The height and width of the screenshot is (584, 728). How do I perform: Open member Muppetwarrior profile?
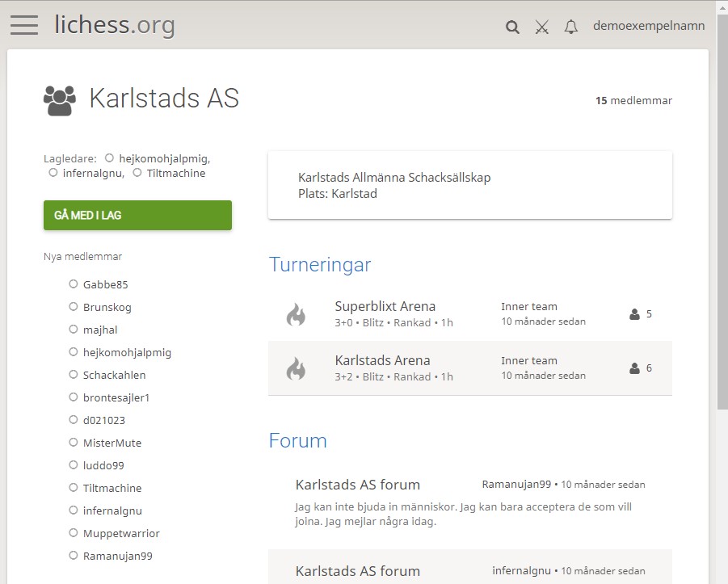tap(121, 533)
